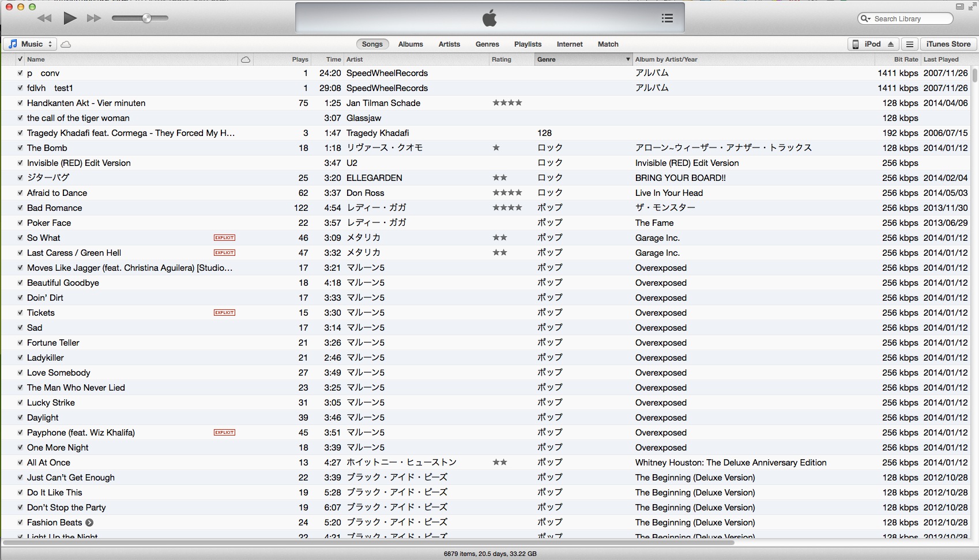Sort by the Artist column header
This screenshot has height=560, width=979.
point(416,59)
